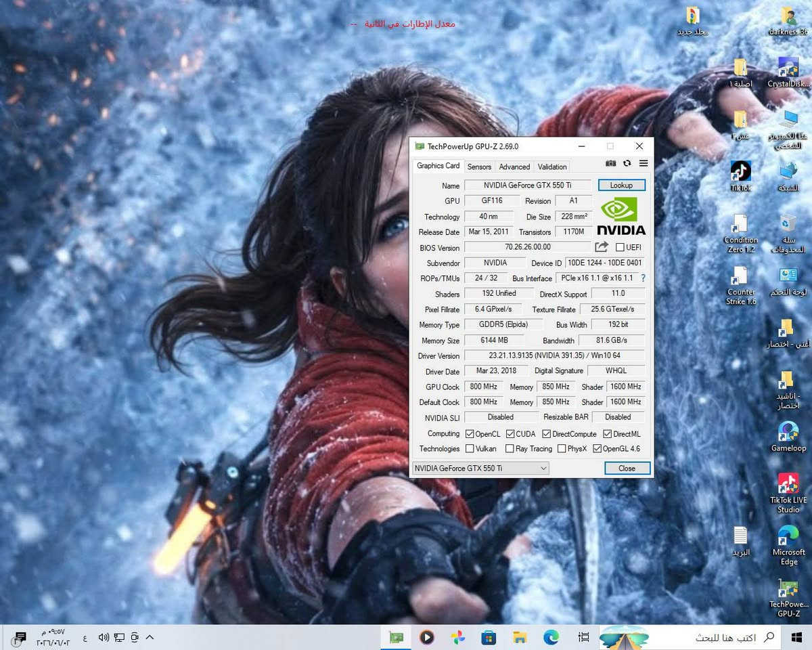Toggle the Vulkan checkbox

[470, 448]
